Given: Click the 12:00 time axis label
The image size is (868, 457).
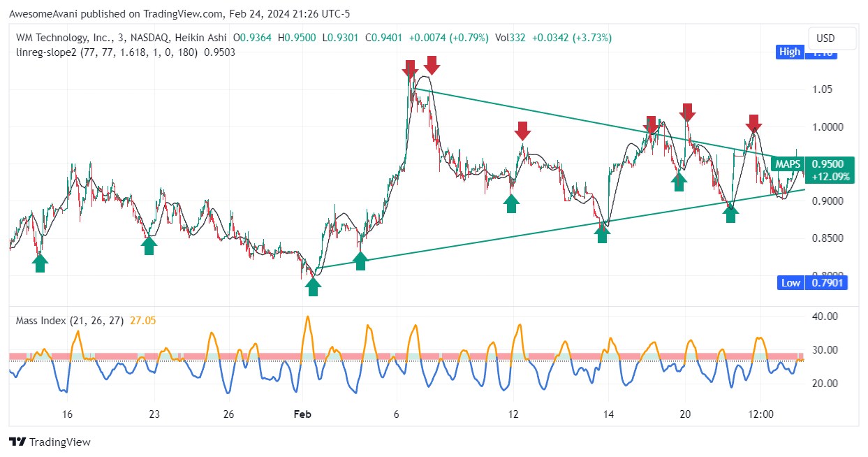Looking at the screenshot, I should 761,414.
